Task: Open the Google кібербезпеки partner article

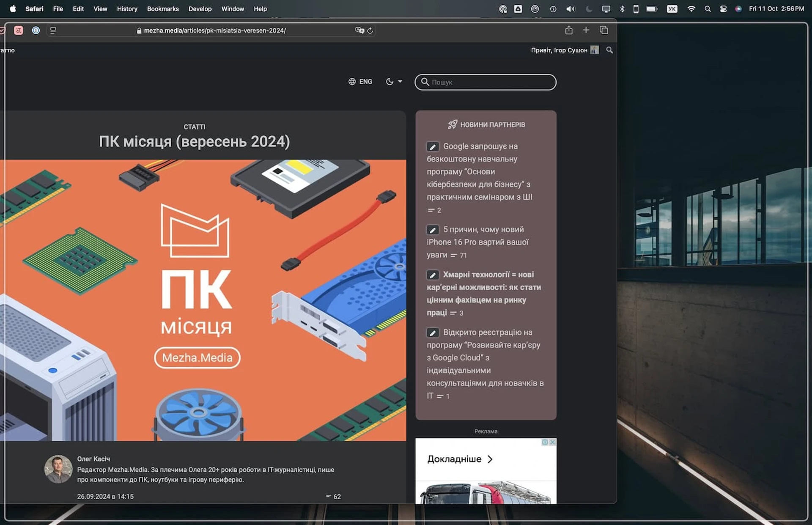Action: (480, 171)
